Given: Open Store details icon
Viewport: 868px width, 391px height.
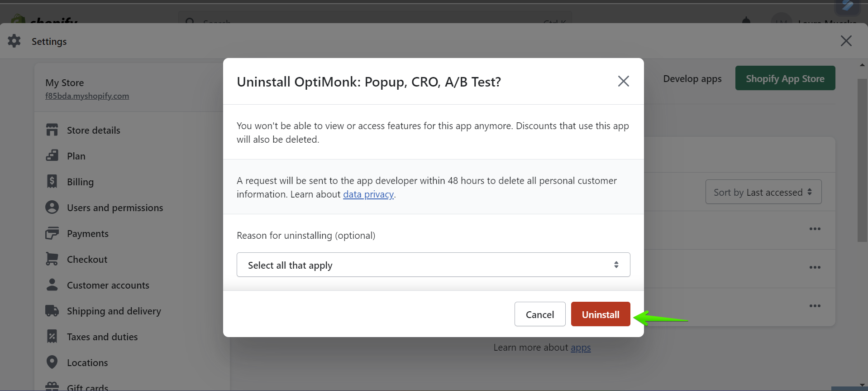Looking at the screenshot, I should [x=52, y=130].
